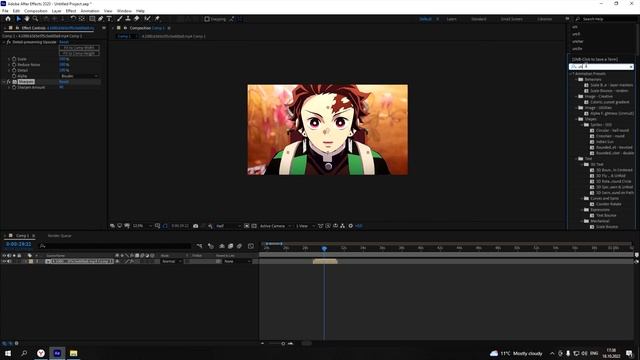
Task: Click the current timecode display
Action: (18, 244)
